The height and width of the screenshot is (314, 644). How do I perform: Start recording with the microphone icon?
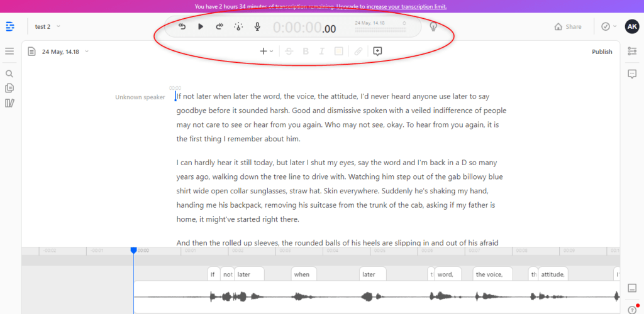(257, 27)
